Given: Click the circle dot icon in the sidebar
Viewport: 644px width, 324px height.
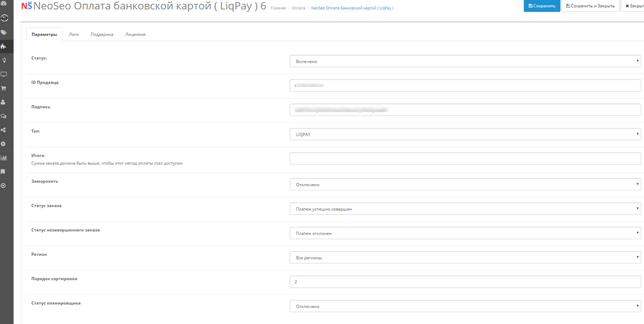Looking at the screenshot, I should tap(4, 186).
